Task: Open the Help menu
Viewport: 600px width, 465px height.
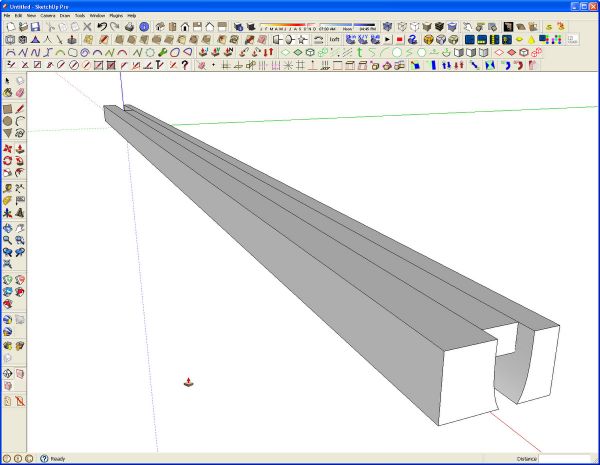Action: point(132,16)
